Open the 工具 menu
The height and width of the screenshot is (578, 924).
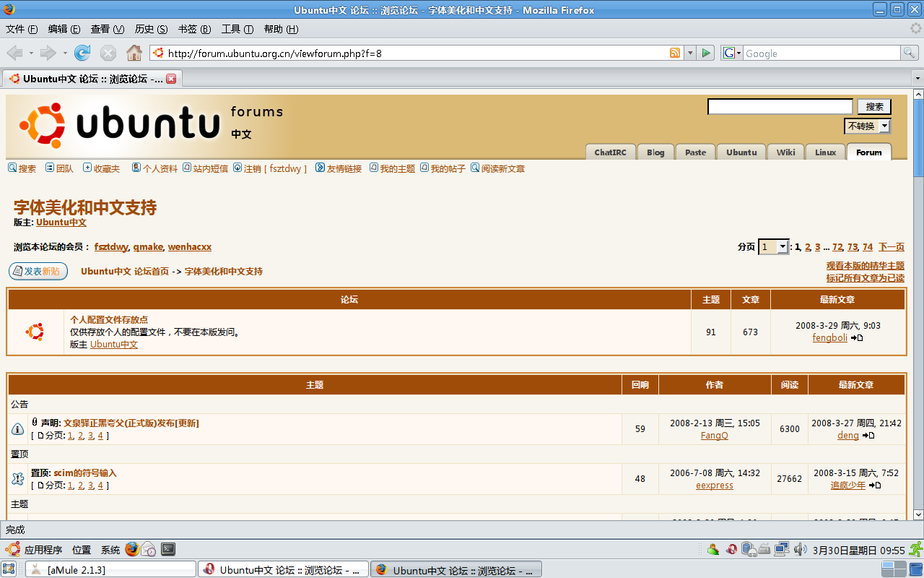[237, 29]
